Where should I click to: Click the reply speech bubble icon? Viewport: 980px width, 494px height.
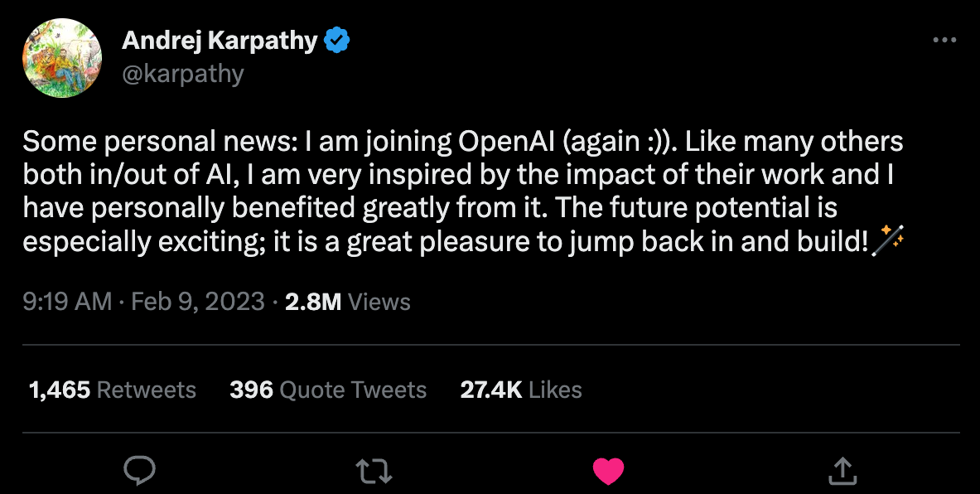click(x=139, y=470)
